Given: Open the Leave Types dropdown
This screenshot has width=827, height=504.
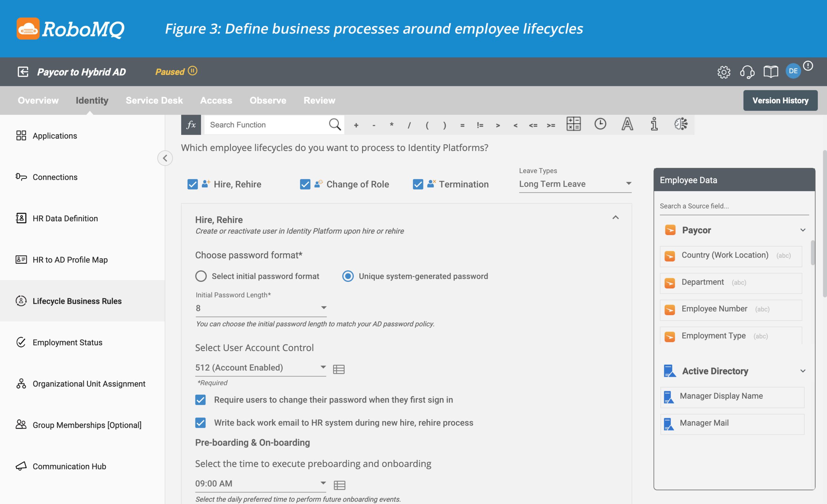Looking at the screenshot, I should 629,183.
